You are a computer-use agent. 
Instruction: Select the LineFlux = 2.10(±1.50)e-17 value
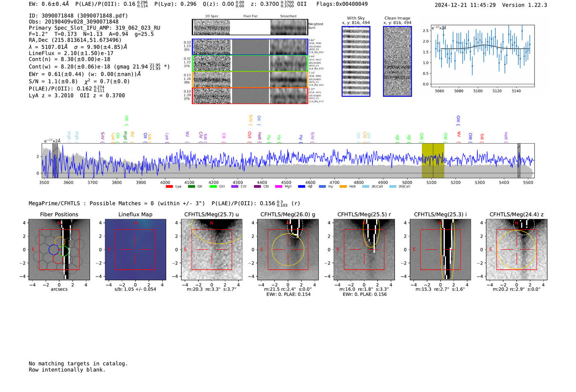pyautogui.click(x=71, y=53)
